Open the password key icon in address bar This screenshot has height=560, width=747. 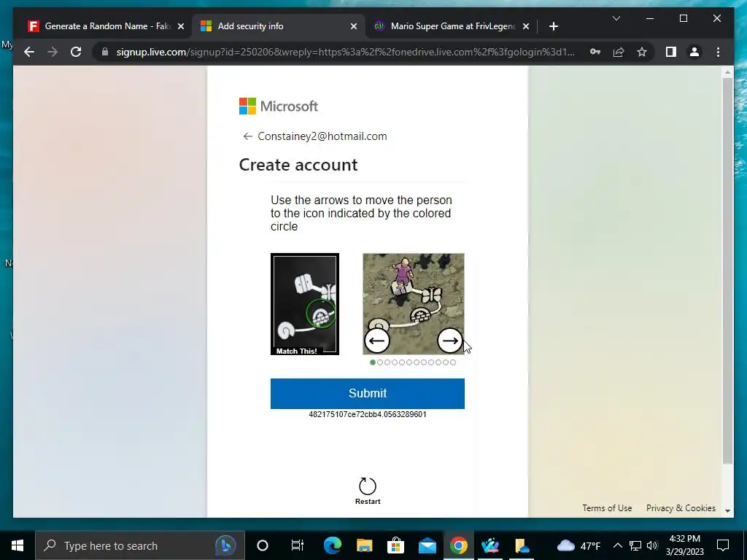pyautogui.click(x=595, y=52)
